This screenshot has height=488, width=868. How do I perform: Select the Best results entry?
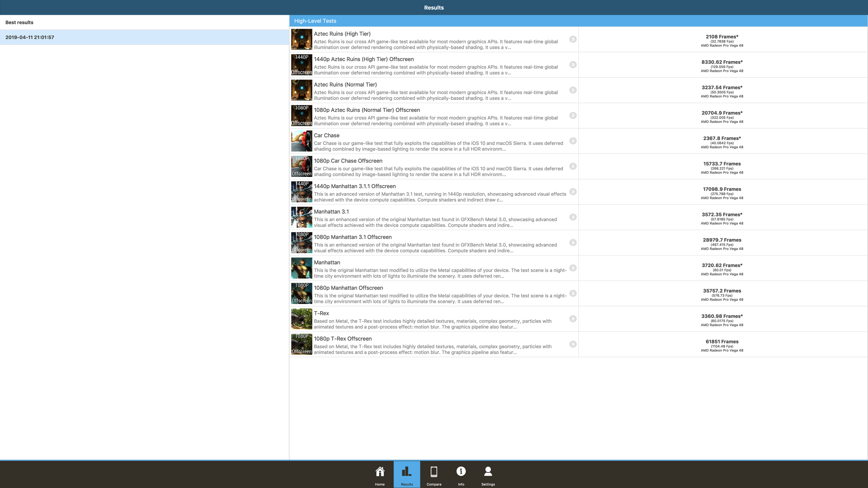pos(19,23)
